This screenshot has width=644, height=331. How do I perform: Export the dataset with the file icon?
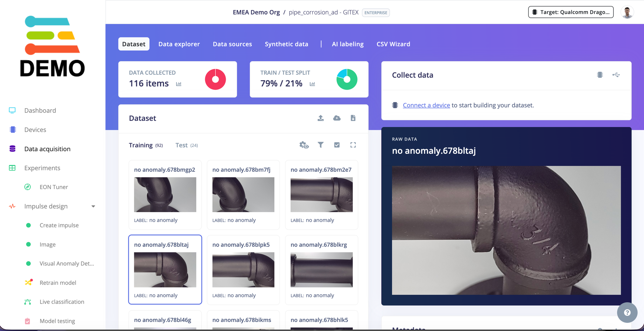(x=353, y=118)
